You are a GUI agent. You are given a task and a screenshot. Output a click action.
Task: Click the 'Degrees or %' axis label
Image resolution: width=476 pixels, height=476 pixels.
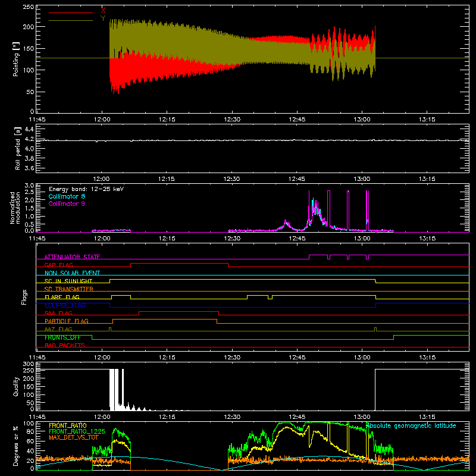(16, 446)
